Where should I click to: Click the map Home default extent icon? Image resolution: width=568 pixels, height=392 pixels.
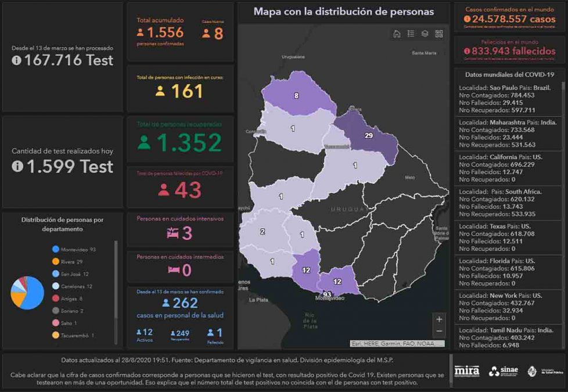pyautogui.click(x=397, y=34)
